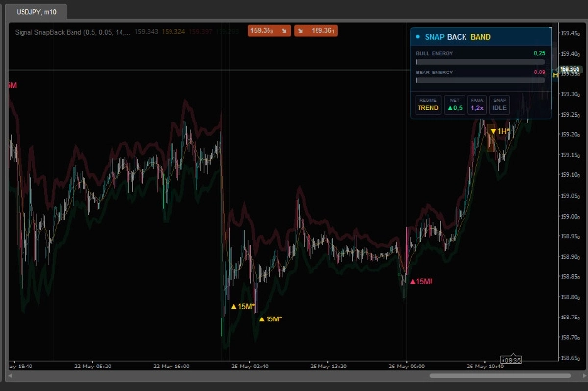Click the 08:35 countdown label

[512, 360]
